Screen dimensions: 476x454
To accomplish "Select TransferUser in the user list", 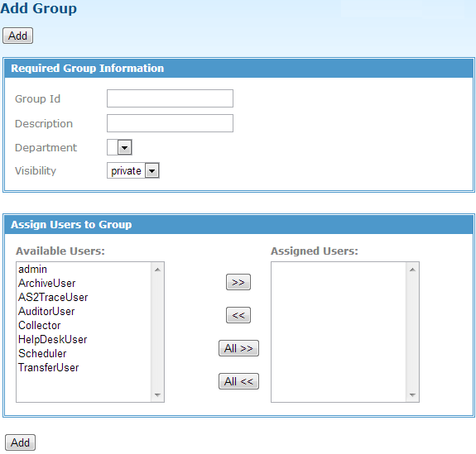I will click(x=84, y=367).
